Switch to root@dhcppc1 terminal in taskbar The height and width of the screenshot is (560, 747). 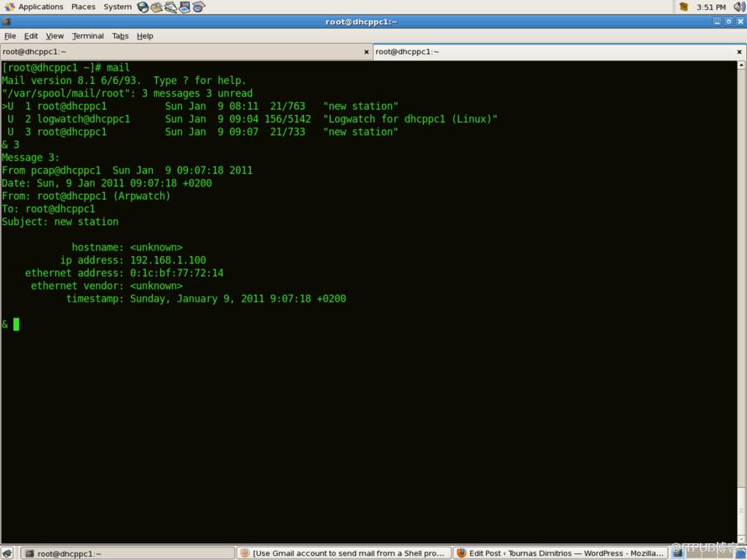point(128,552)
